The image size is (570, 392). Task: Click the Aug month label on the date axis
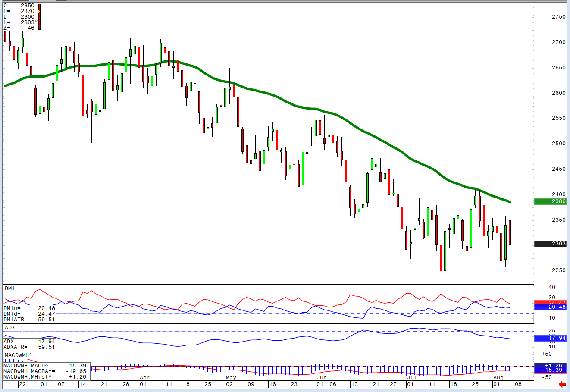click(x=498, y=377)
